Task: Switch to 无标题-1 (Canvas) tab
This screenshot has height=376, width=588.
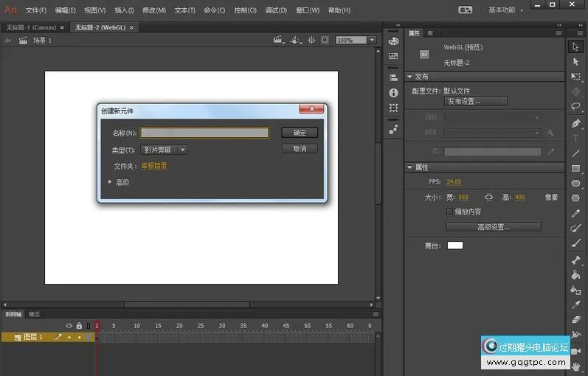Action: 31,27
